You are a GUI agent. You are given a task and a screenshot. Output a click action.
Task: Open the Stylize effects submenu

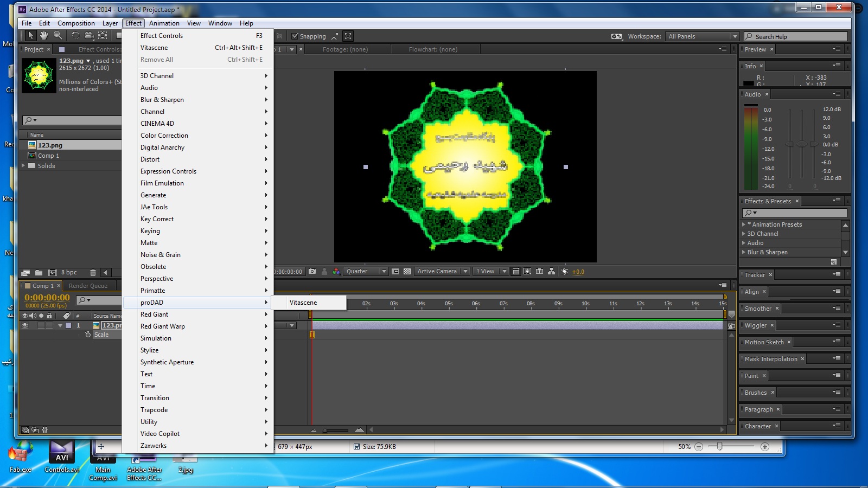click(198, 350)
